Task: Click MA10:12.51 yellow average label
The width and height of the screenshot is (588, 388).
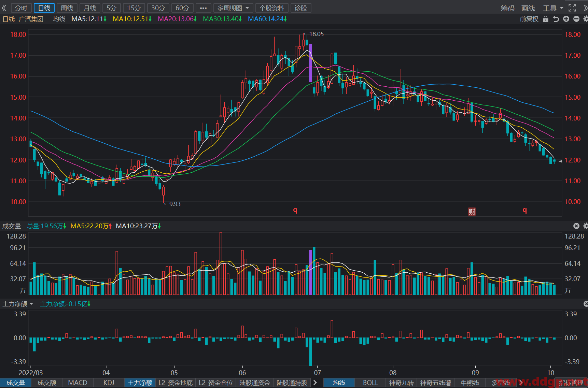Action: coord(132,19)
